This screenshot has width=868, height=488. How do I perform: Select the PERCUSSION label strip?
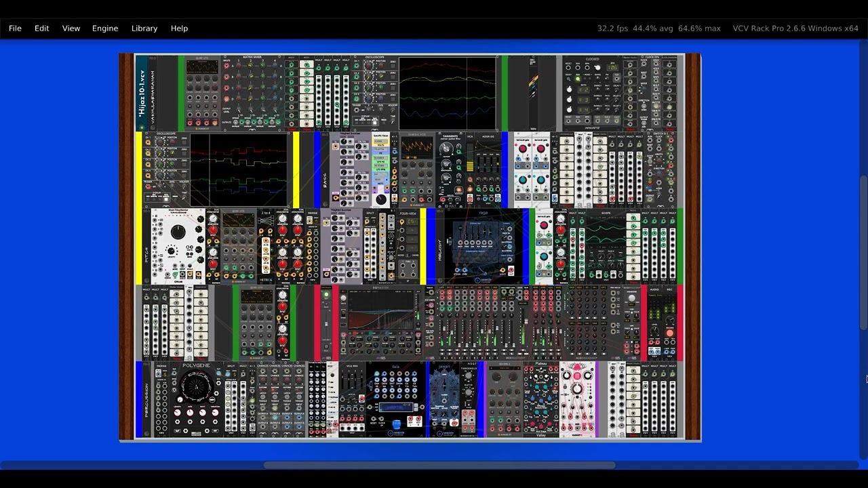point(146,400)
